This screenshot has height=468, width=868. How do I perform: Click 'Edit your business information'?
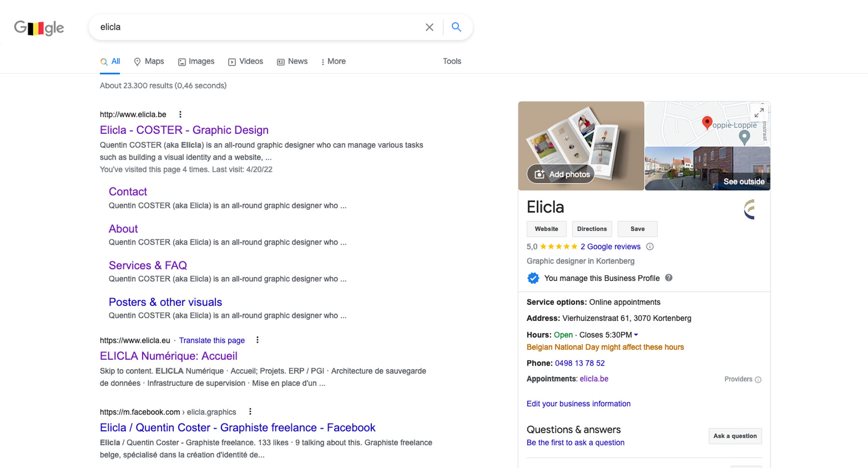coord(579,404)
